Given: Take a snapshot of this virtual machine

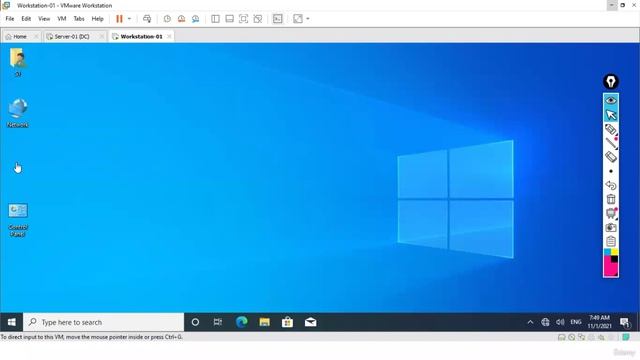Looking at the screenshot, I should coord(167,19).
